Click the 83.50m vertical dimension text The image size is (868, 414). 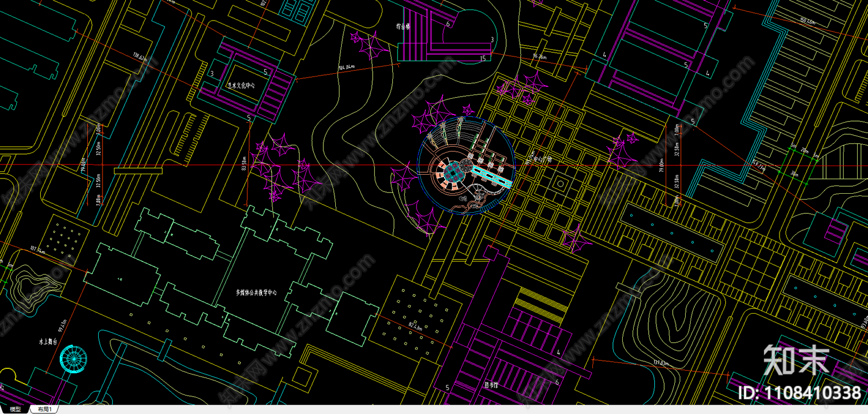244,164
